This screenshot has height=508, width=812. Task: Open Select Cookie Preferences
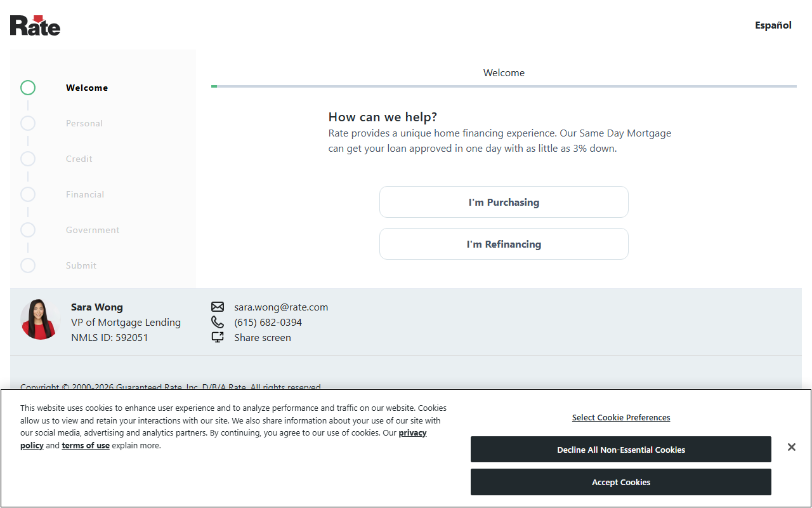621,417
